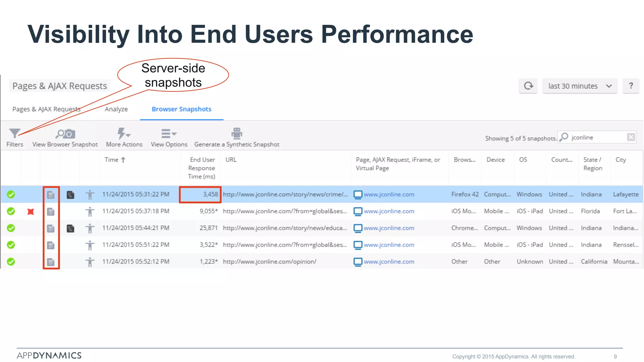Sort by End User Response Time column
The height and width of the screenshot is (362, 644).
[x=201, y=168]
